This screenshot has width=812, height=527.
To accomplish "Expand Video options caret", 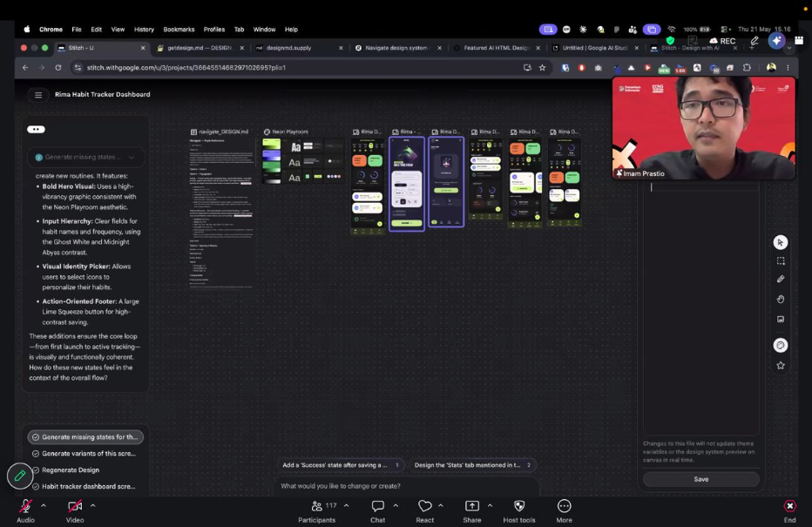I will [x=92, y=505].
